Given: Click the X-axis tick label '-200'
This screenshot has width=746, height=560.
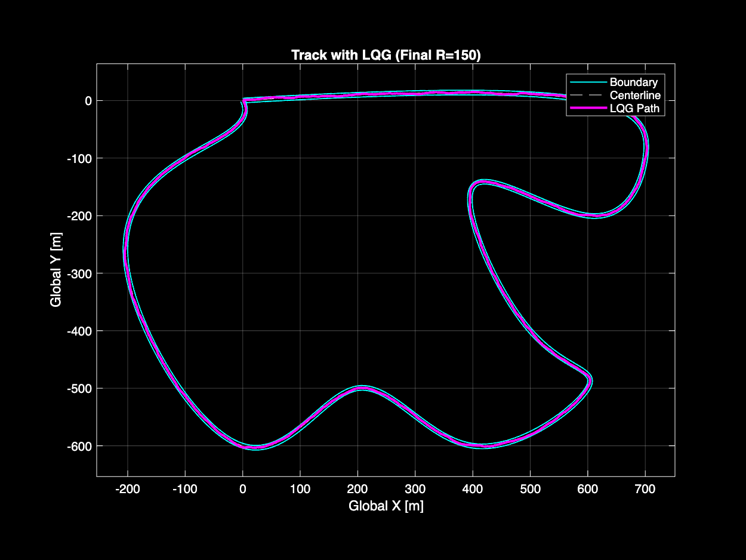Looking at the screenshot, I should (127, 490).
